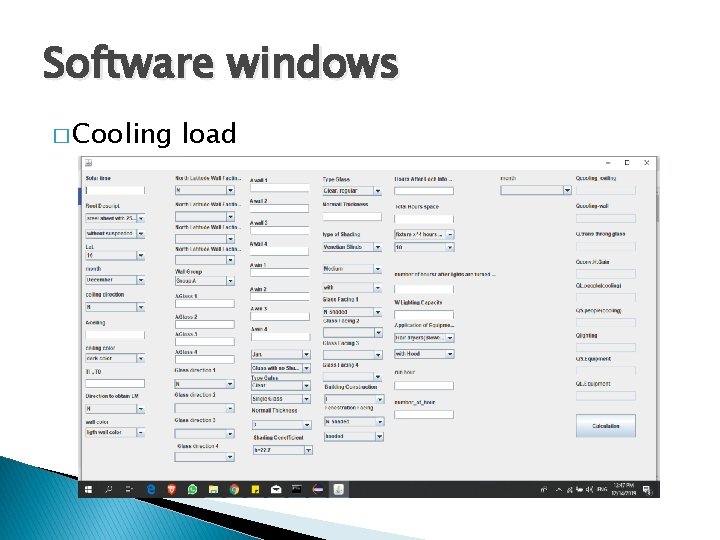Image resolution: width=720 pixels, height=540 pixels.
Task: Click the volume speaker tray icon
Action: click(x=589, y=490)
